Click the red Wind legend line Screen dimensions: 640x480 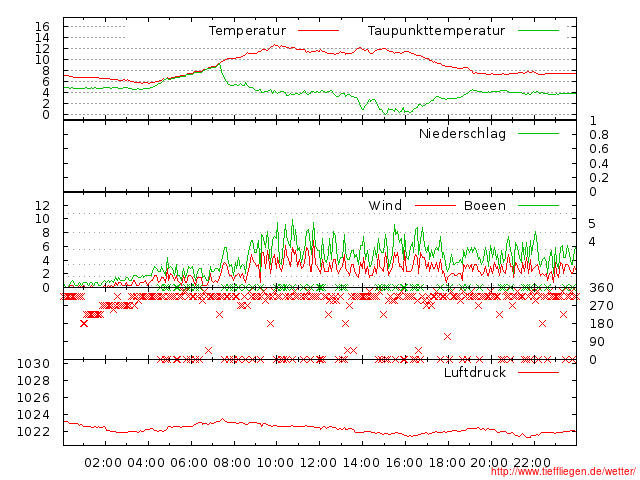(x=435, y=206)
